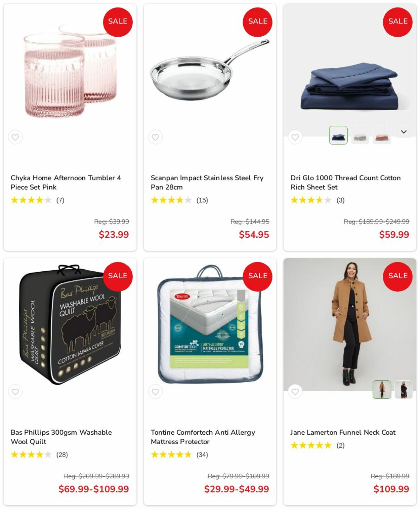Switch to the black coat colour thumbnail
This screenshot has height=509, width=420.
(404, 390)
